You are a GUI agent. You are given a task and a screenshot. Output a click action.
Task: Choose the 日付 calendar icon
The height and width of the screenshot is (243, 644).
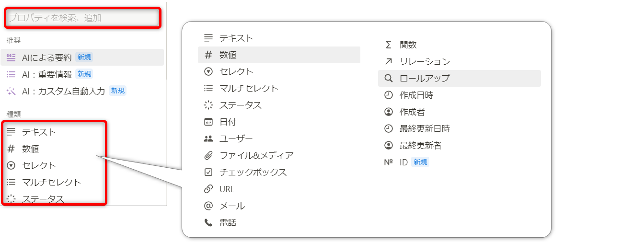point(208,122)
